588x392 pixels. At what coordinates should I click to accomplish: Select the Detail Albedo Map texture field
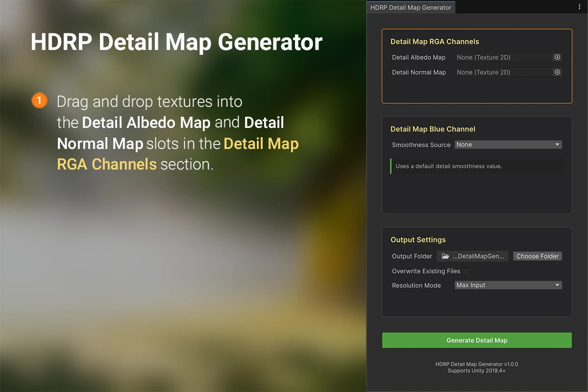pos(502,57)
